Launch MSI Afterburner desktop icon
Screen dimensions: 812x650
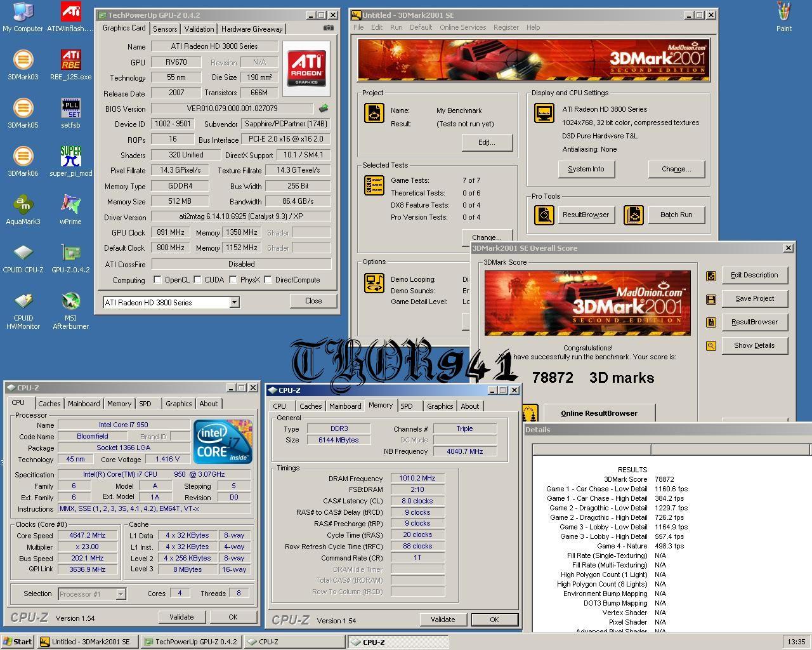[70, 311]
